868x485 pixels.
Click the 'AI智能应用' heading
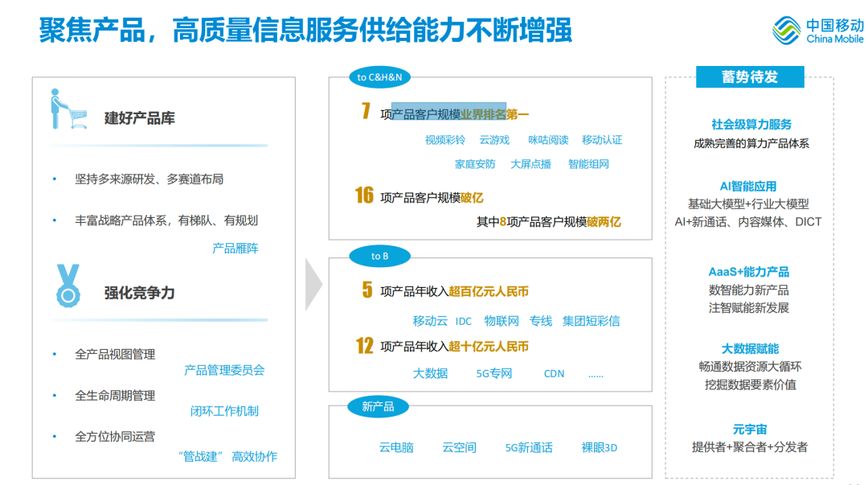[748, 187]
